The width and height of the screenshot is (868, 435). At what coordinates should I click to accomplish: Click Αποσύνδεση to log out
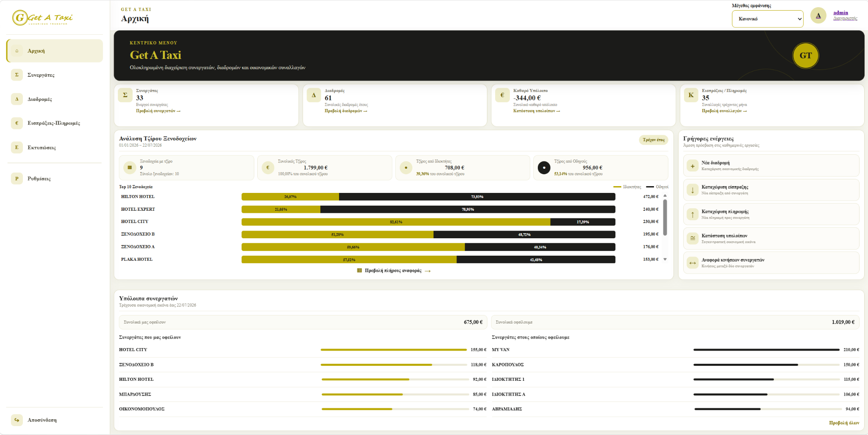click(55, 420)
